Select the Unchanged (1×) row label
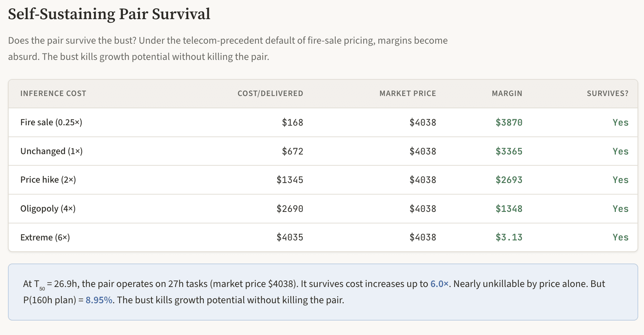The width and height of the screenshot is (644, 335). pos(51,151)
